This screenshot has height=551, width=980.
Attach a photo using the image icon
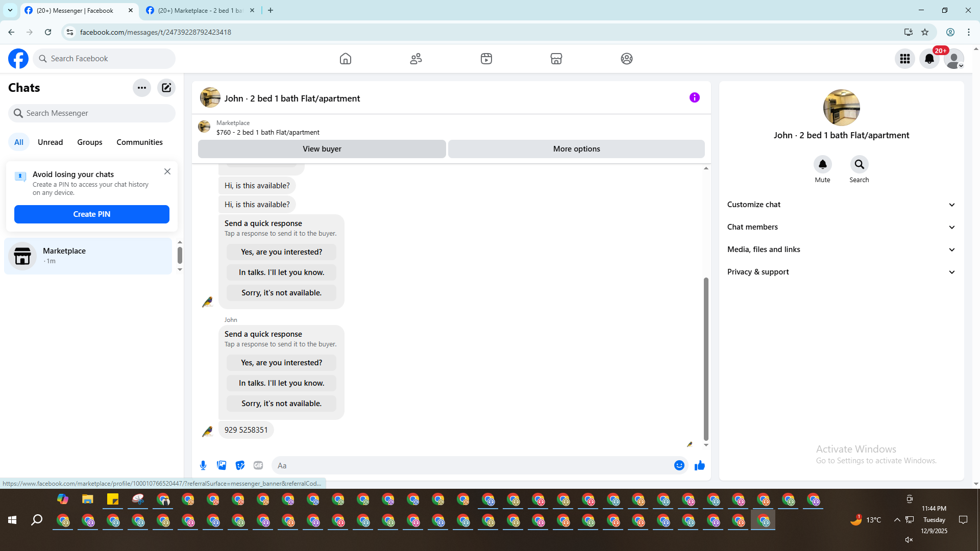222,465
